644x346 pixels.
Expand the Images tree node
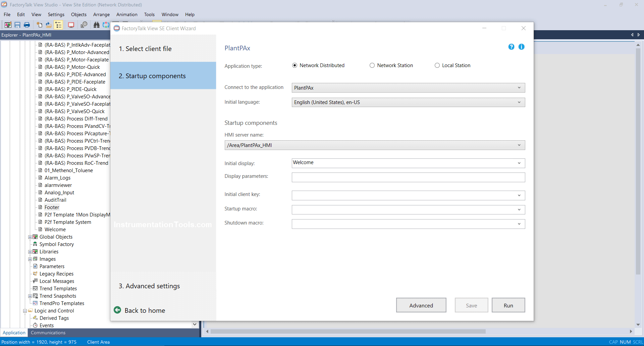pos(30,259)
